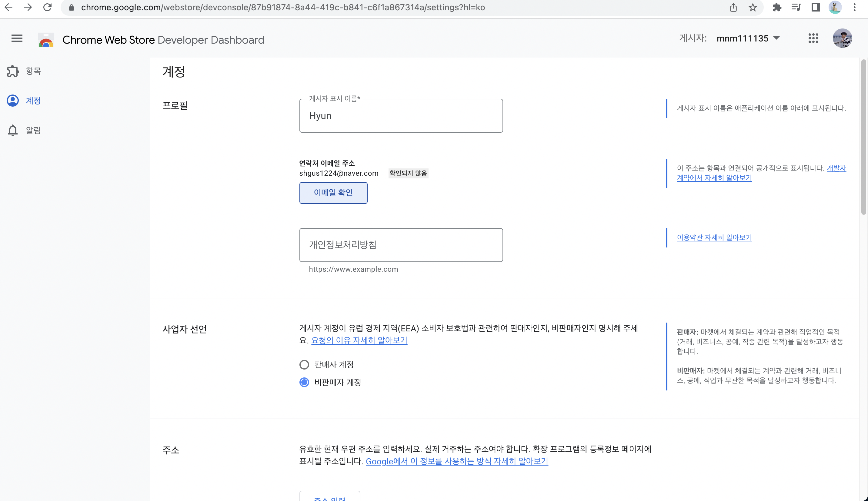Select the 판매자 계정 radio button
Viewport: 868px width, 501px height.
pos(304,364)
